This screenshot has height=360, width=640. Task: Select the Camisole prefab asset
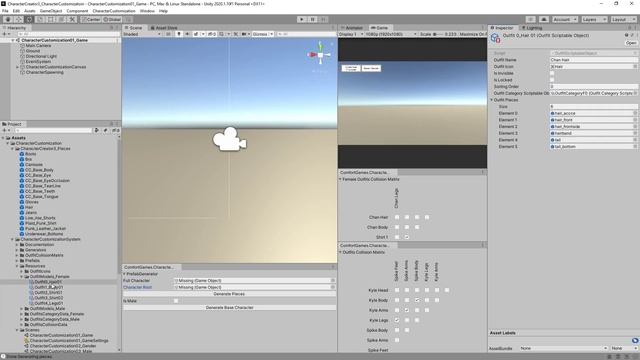pos(33,164)
